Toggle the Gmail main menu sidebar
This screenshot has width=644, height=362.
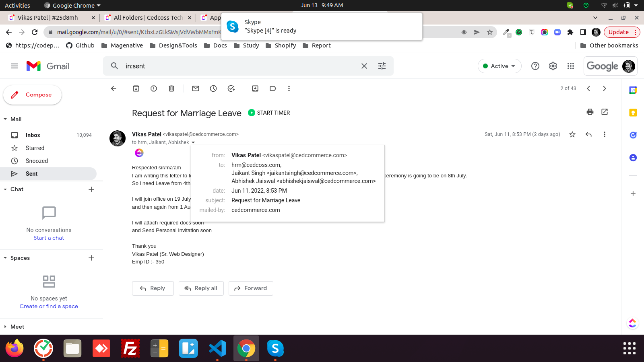point(14,66)
